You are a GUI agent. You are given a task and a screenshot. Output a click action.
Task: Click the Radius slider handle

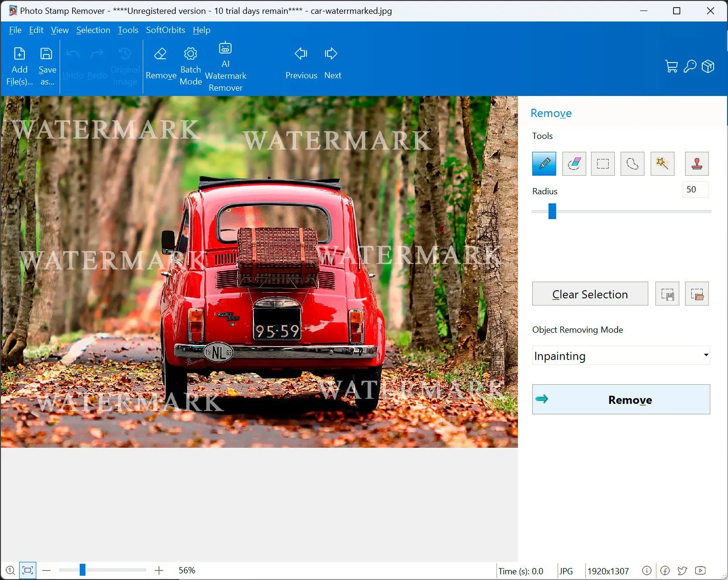[x=552, y=211]
